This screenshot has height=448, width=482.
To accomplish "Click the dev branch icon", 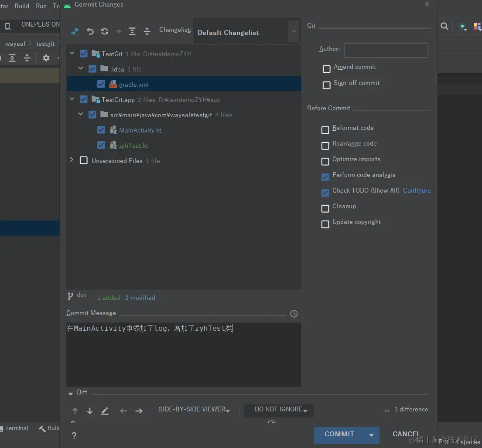I will pyautogui.click(x=70, y=296).
